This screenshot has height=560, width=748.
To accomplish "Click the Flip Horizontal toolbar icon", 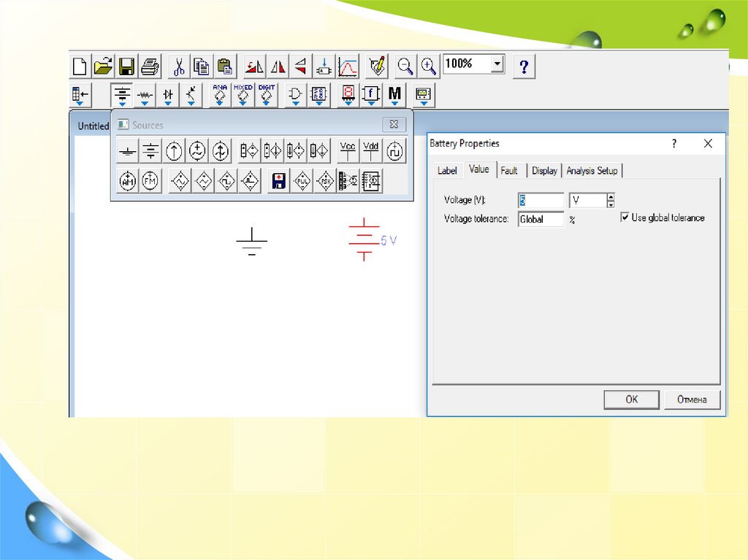I will coord(278,67).
